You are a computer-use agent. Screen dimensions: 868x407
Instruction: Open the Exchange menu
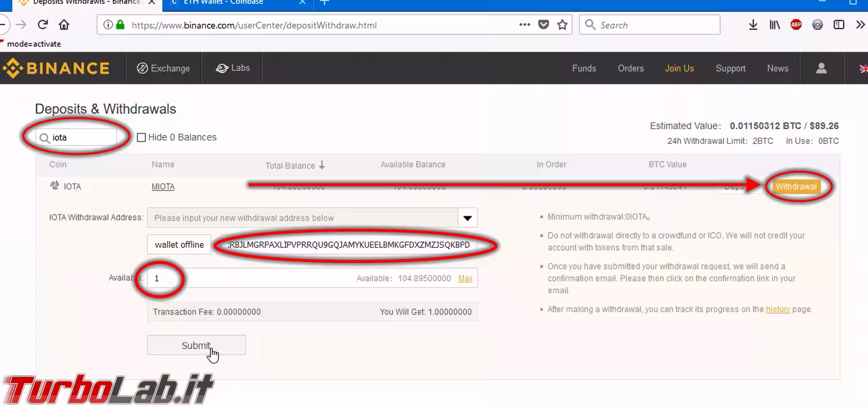(x=163, y=68)
